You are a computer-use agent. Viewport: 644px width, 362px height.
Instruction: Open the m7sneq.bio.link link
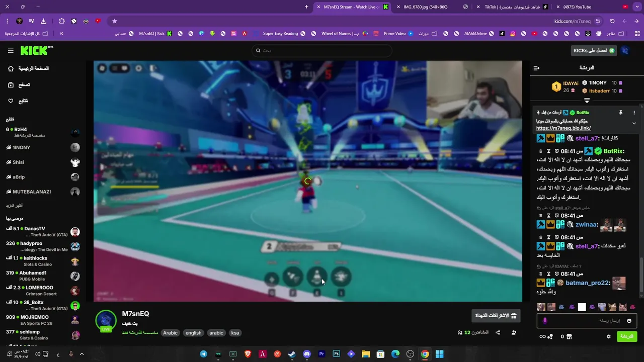click(563, 128)
